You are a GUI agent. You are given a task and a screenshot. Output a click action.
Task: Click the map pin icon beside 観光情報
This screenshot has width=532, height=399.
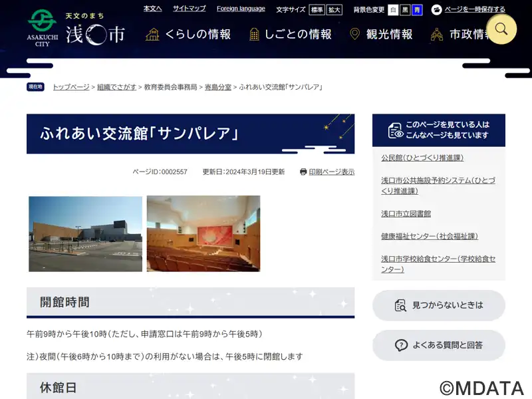pyautogui.click(x=355, y=34)
